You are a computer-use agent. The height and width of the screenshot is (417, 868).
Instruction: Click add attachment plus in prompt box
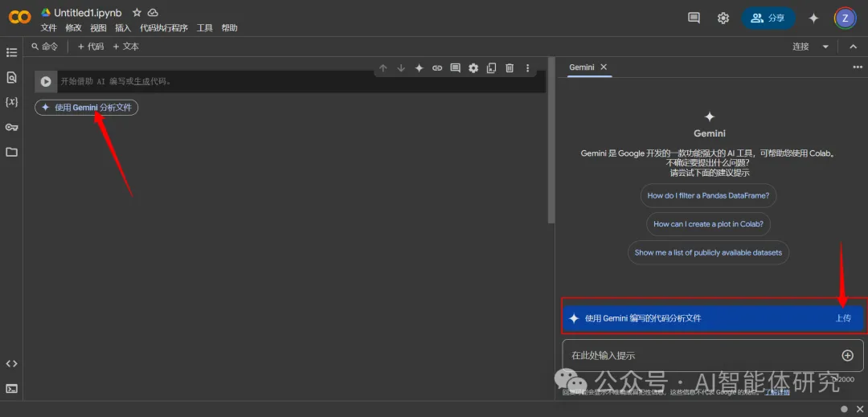point(848,356)
